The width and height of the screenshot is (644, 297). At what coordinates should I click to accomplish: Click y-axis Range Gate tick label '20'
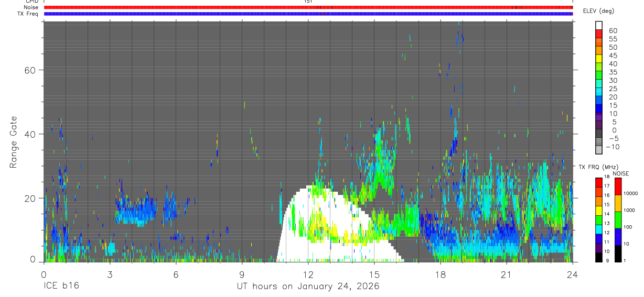(x=31, y=198)
